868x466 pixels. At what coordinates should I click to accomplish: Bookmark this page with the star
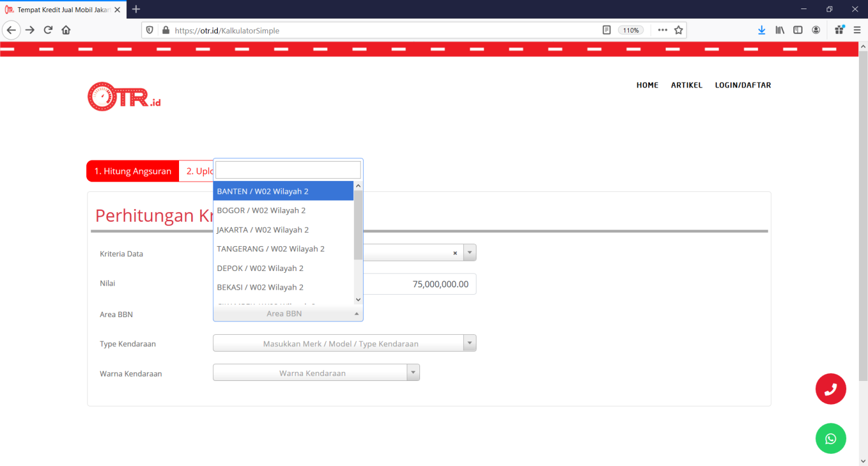[679, 30]
